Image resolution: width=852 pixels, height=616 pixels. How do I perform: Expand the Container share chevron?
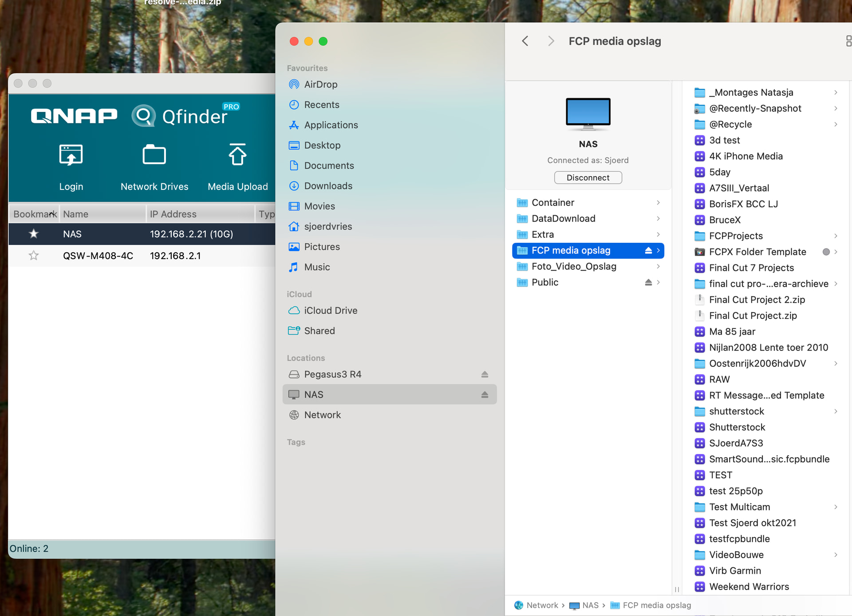(x=658, y=203)
